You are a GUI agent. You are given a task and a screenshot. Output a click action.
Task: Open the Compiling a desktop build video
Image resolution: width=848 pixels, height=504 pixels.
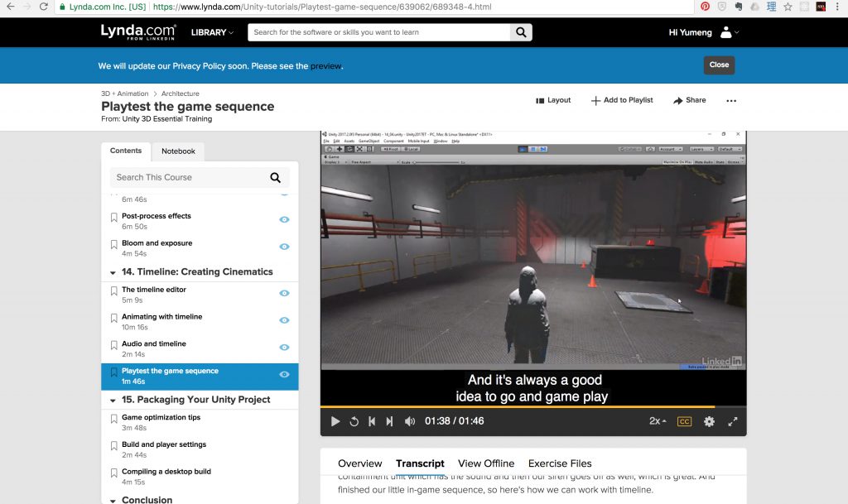coord(166,472)
